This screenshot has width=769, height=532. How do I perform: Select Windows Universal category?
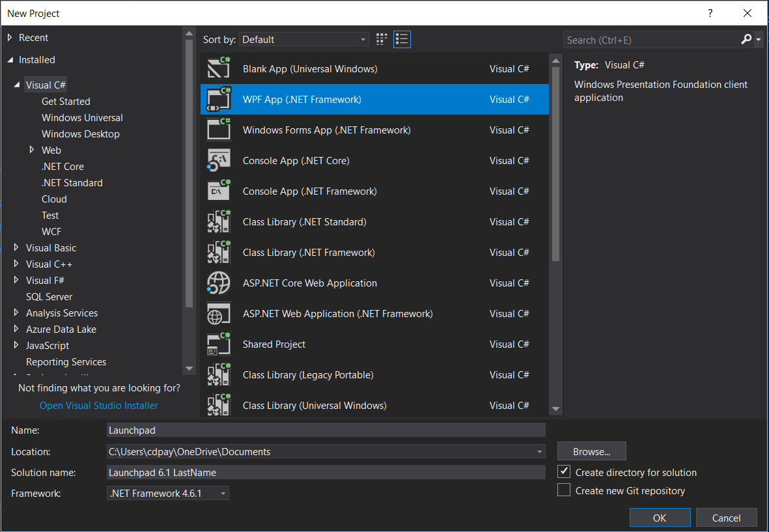click(x=82, y=117)
